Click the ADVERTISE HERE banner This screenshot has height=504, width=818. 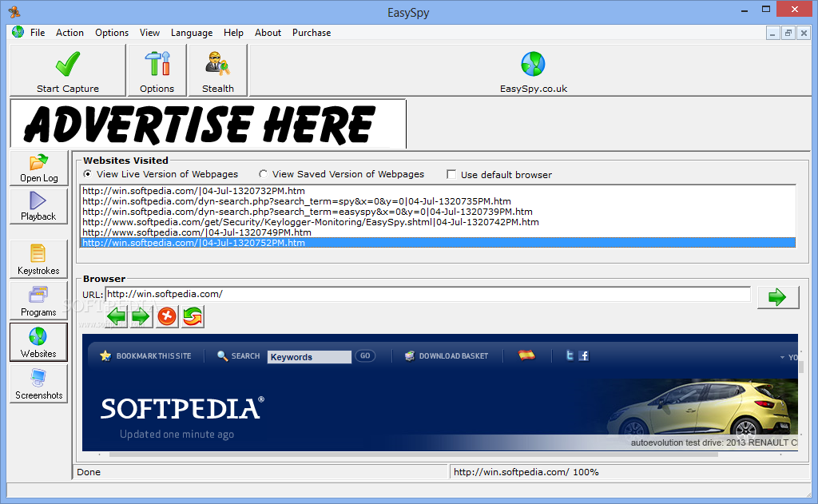[208, 124]
